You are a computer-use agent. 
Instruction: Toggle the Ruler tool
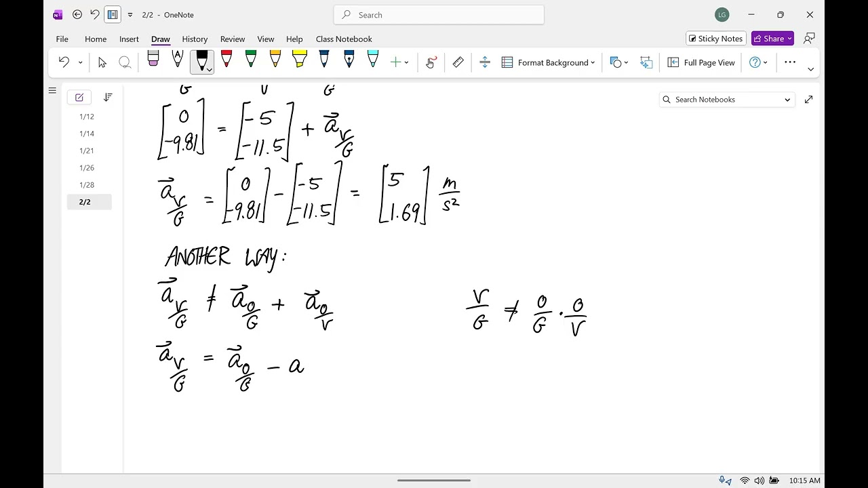(458, 62)
